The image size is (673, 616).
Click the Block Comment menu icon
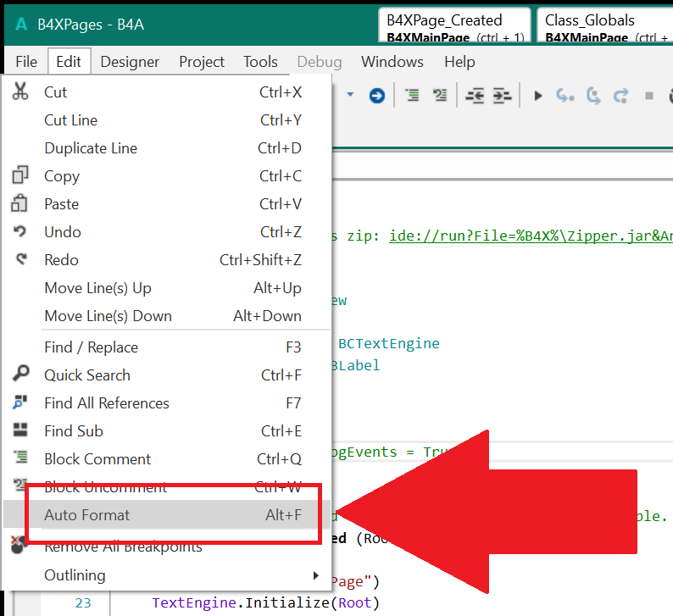tap(20, 458)
